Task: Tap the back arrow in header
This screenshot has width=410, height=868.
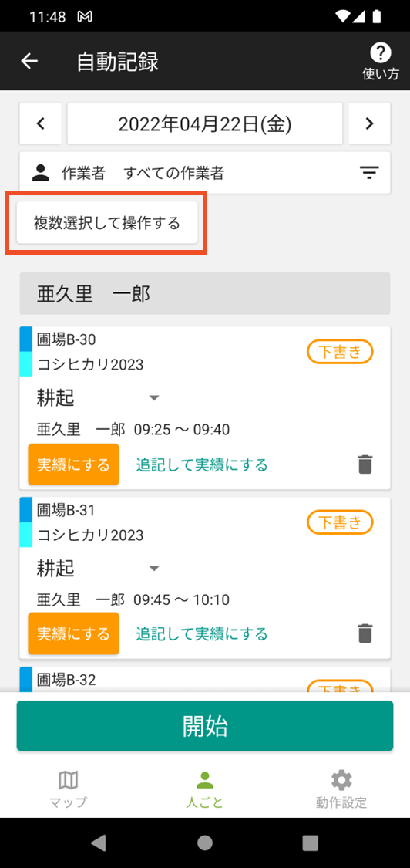Action: click(29, 61)
